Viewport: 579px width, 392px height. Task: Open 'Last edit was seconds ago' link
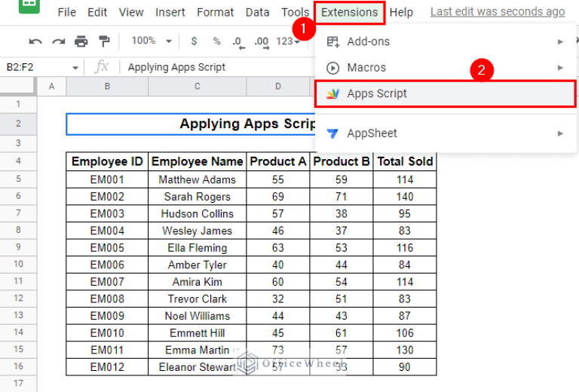(498, 12)
